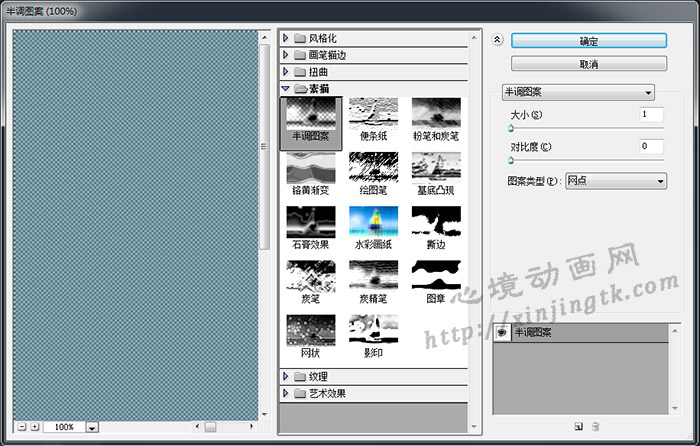The image size is (700, 446).
Task: Click the zoom out minus button
Action: click(22, 427)
